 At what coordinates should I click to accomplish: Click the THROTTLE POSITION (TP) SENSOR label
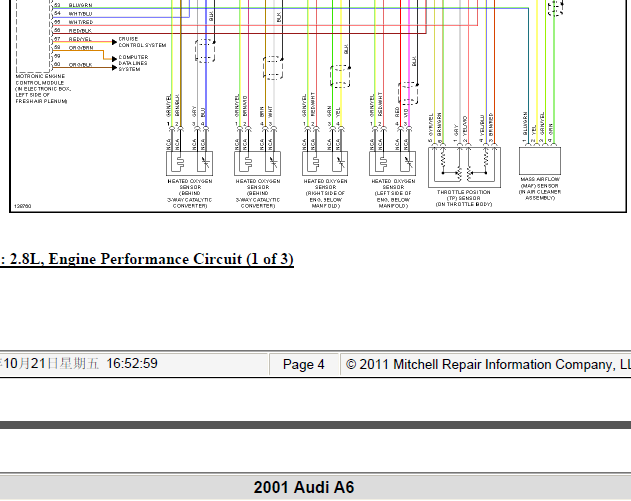point(464,198)
